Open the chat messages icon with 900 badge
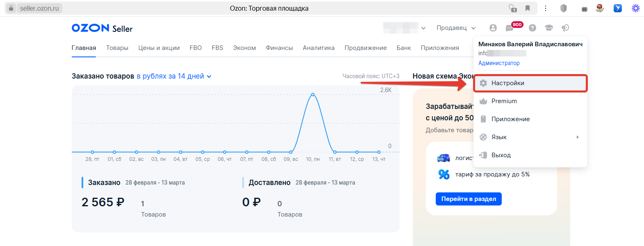The width and height of the screenshot is (644, 246). (x=510, y=28)
